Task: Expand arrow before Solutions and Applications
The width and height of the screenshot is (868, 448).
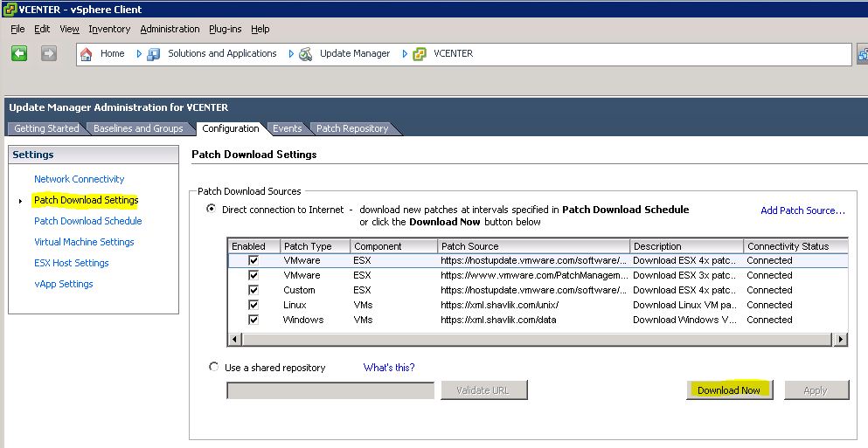Action: pyautogui.click(x=139, y=53)
